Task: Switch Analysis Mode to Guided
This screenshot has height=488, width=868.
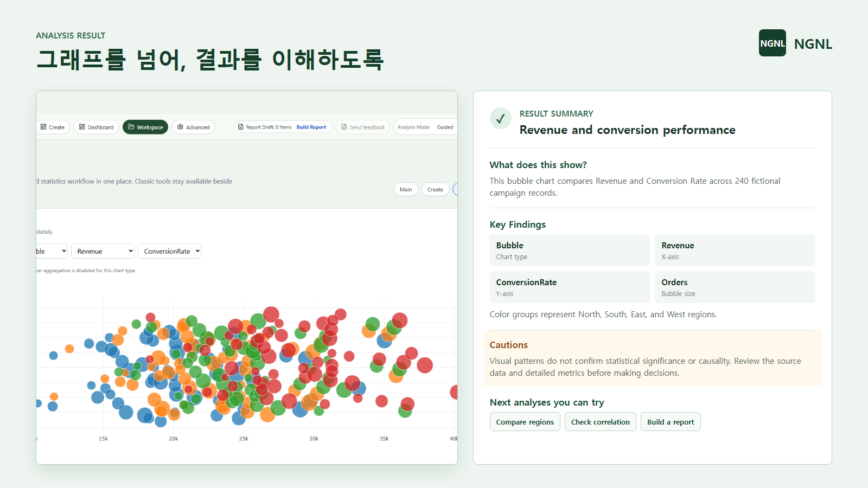Action: pos(445,127)
